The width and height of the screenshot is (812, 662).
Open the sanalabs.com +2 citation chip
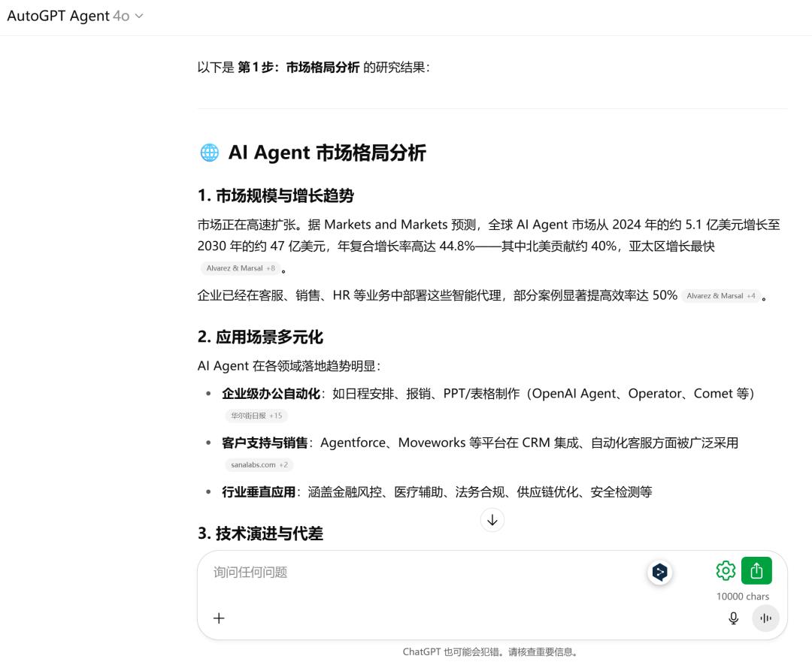[259, 465]
